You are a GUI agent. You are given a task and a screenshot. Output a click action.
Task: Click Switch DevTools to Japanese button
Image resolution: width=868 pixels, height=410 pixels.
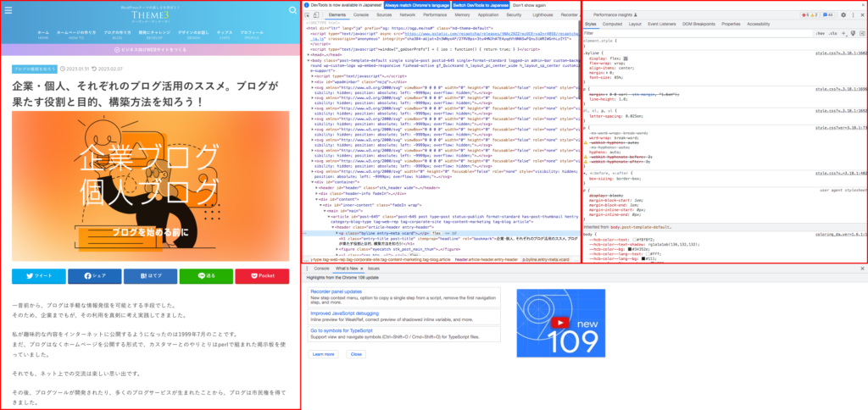(x=481, y=5)
